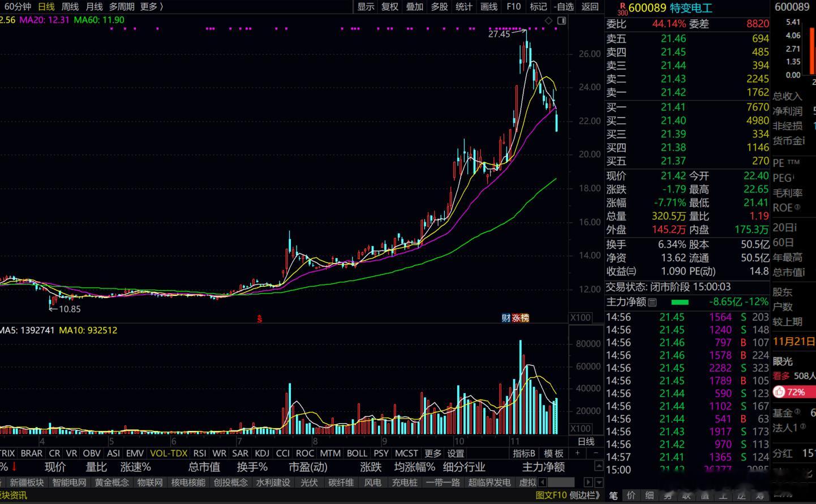Select the 价 price distribution tab
The height and width of the screenshot is (504, 816).
[632, 496]
